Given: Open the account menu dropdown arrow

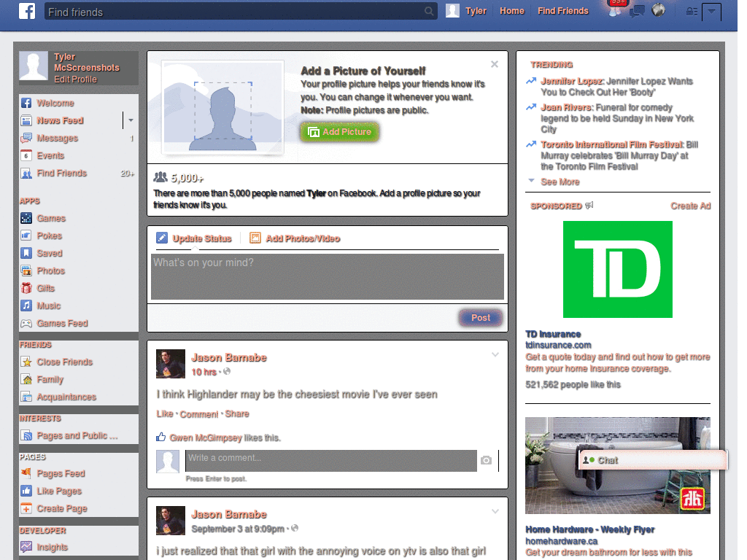Looking at the screenshot, I should [x=711, y=12].
